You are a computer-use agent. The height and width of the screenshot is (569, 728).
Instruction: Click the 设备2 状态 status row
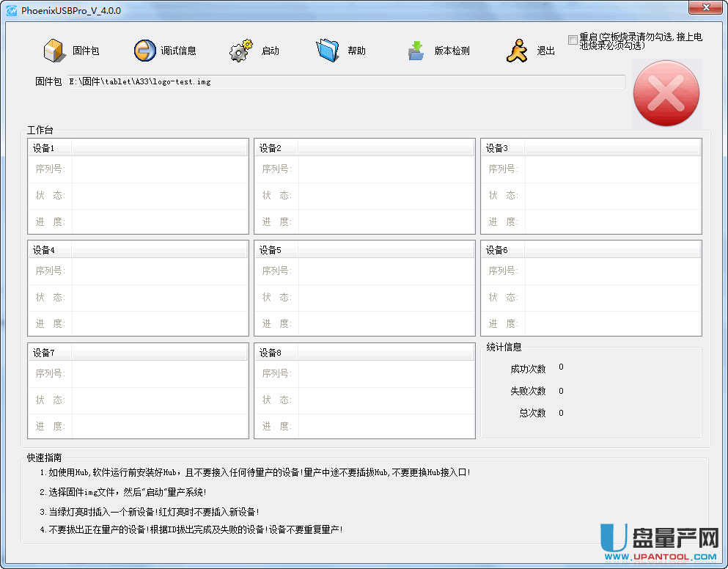386,196
